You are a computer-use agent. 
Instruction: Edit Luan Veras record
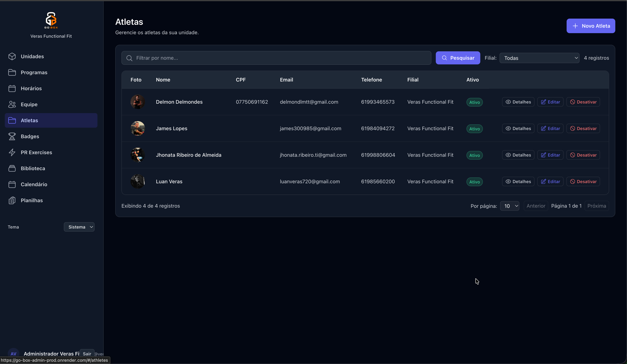[x=550, y=182]
